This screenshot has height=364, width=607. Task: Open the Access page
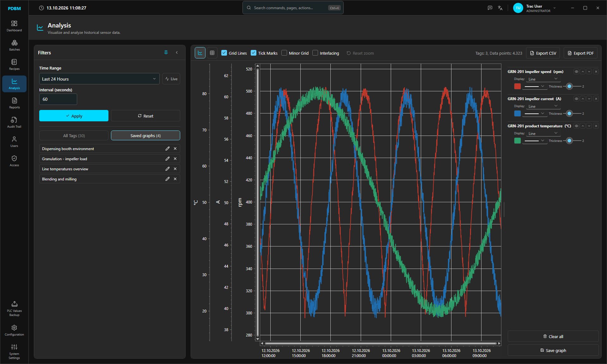coord(14,161)
